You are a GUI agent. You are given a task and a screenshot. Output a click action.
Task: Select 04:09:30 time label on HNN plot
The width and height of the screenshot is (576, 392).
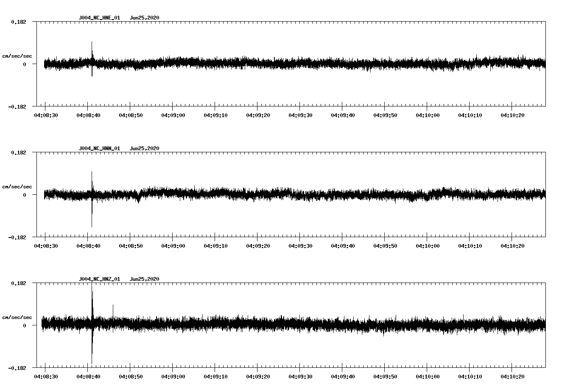pos(299,246)
